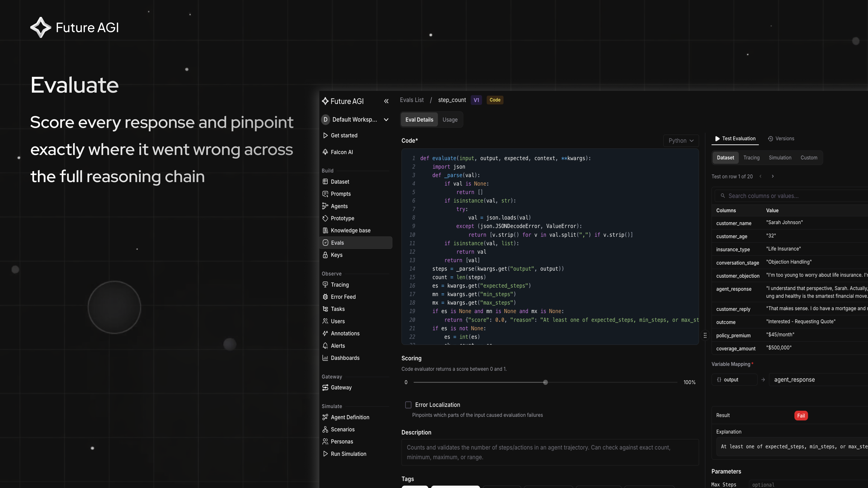
Task: Click the Scenarios sidebar icon
Action: pyautogui.click(x=325, y=429)
